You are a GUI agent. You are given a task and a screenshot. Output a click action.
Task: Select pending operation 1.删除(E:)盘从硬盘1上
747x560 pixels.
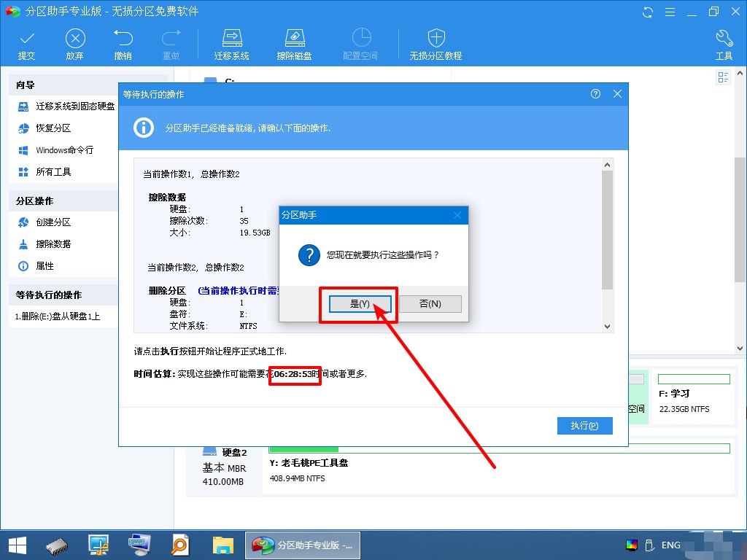point(58,316)
